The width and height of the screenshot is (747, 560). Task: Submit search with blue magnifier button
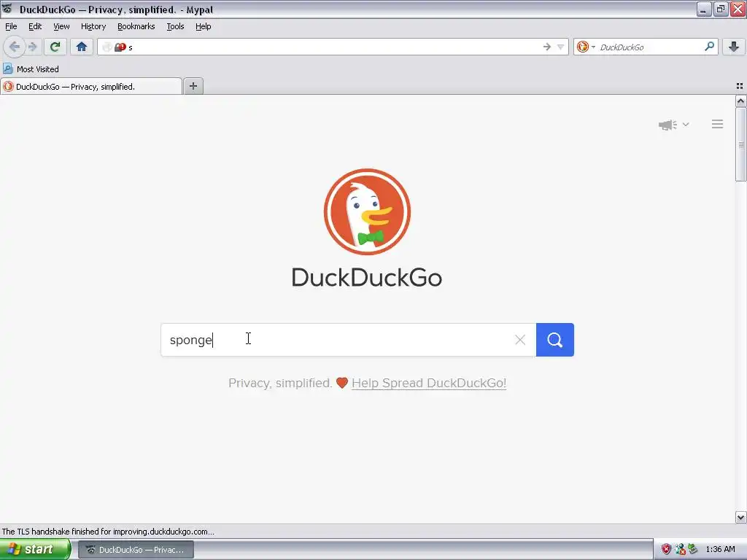(555, 340)
